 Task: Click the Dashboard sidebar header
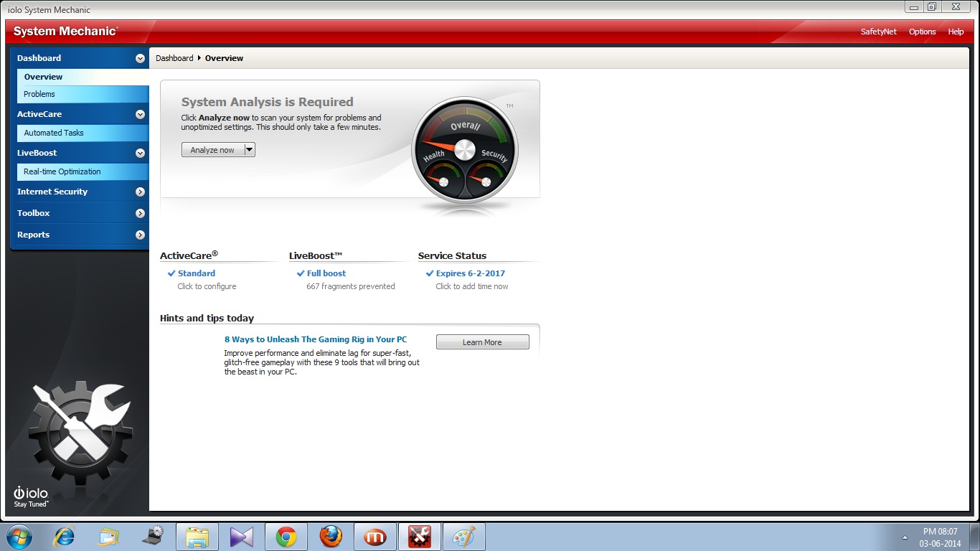pos(79,58)
